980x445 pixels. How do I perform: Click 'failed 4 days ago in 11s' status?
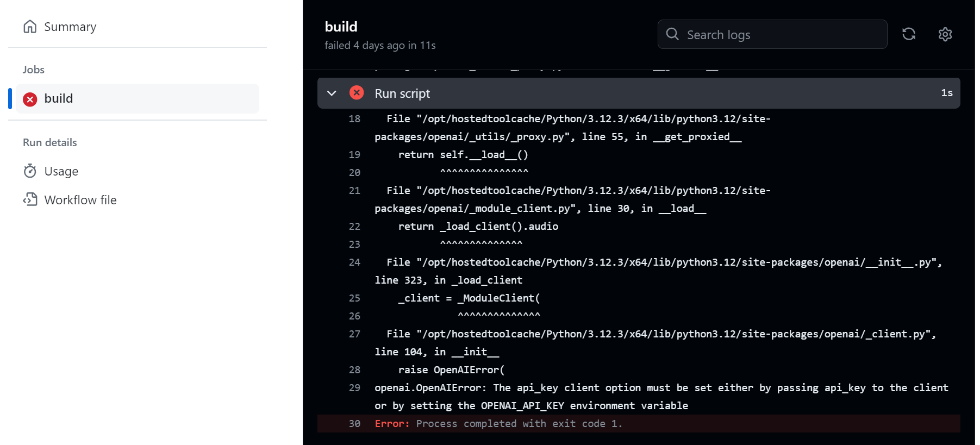click(x=380, y=45)
